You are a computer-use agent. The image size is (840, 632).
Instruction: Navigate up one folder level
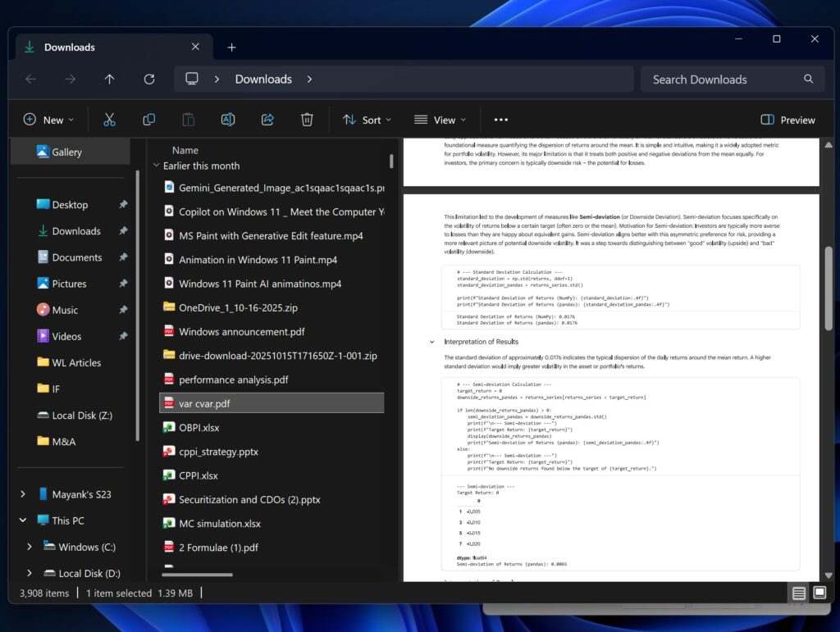click(109, 79)
